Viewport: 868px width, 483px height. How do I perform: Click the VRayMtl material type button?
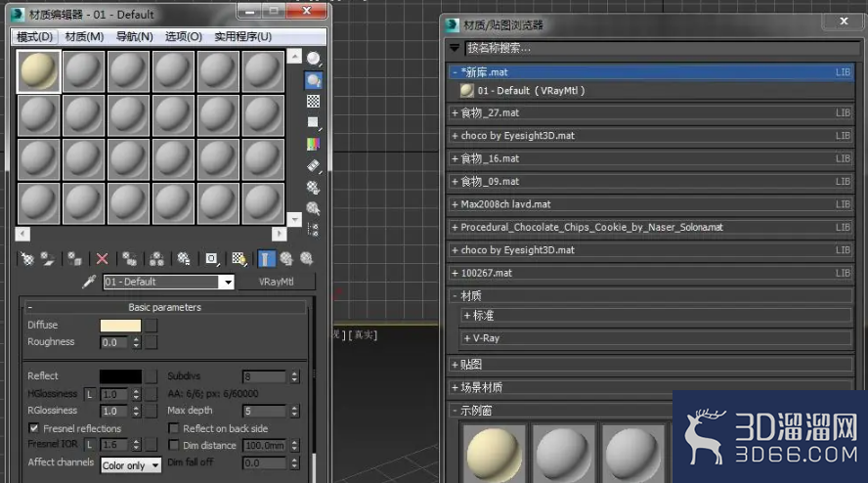tap(277, 282)
